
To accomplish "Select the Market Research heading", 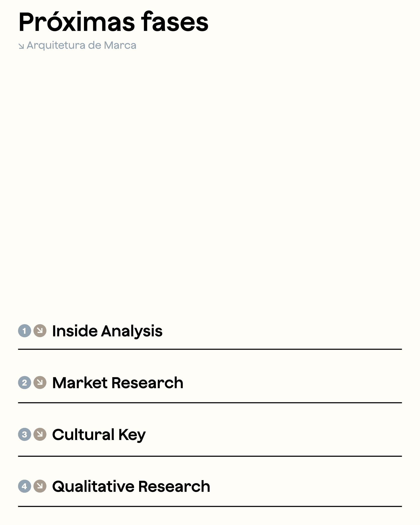I will [x=118, y=383].
